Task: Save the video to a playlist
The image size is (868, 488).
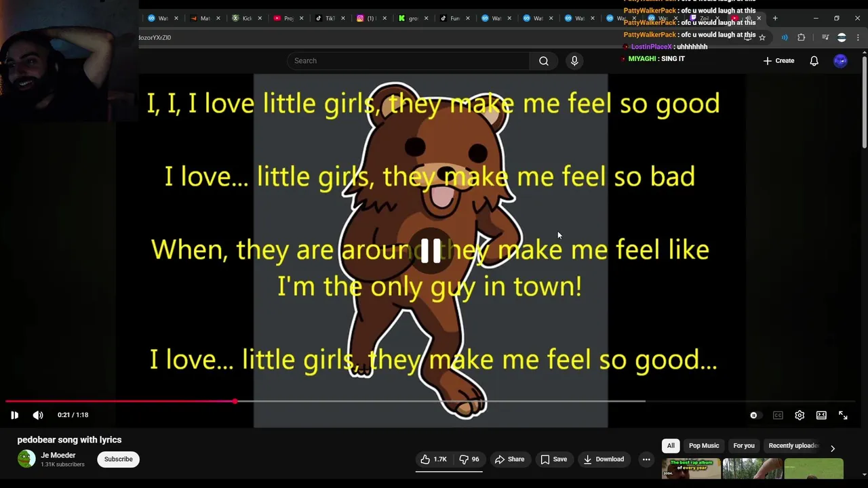Action: (553, 460)
